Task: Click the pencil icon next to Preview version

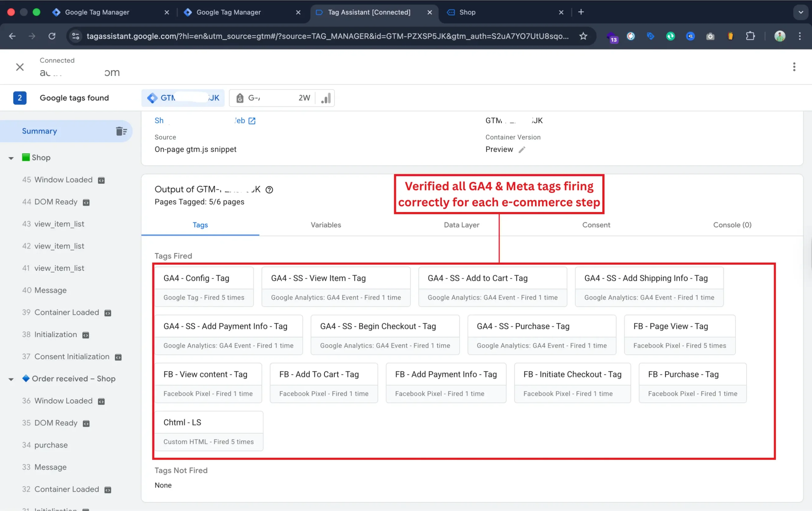Action: pos(522,149)
